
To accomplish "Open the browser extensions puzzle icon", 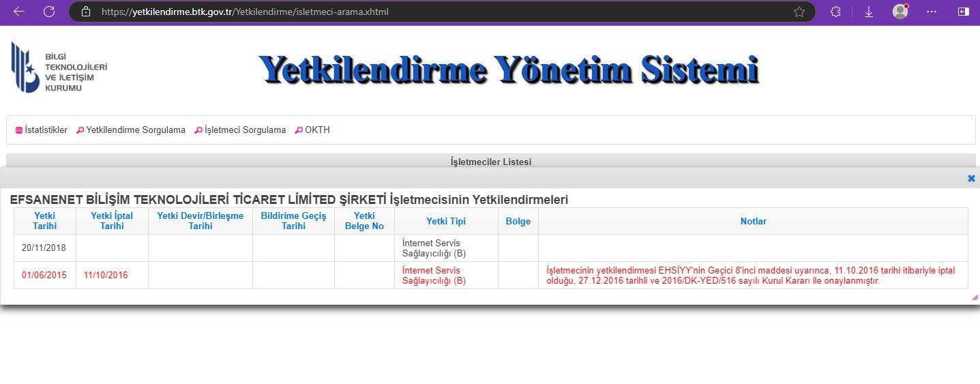I will click(x=835, y=12).
